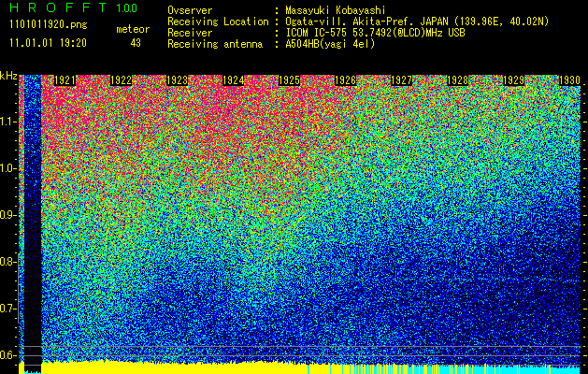Click the yellow signal level bar at bottom
The image size is (588, 374).
[x=173, y=367]
